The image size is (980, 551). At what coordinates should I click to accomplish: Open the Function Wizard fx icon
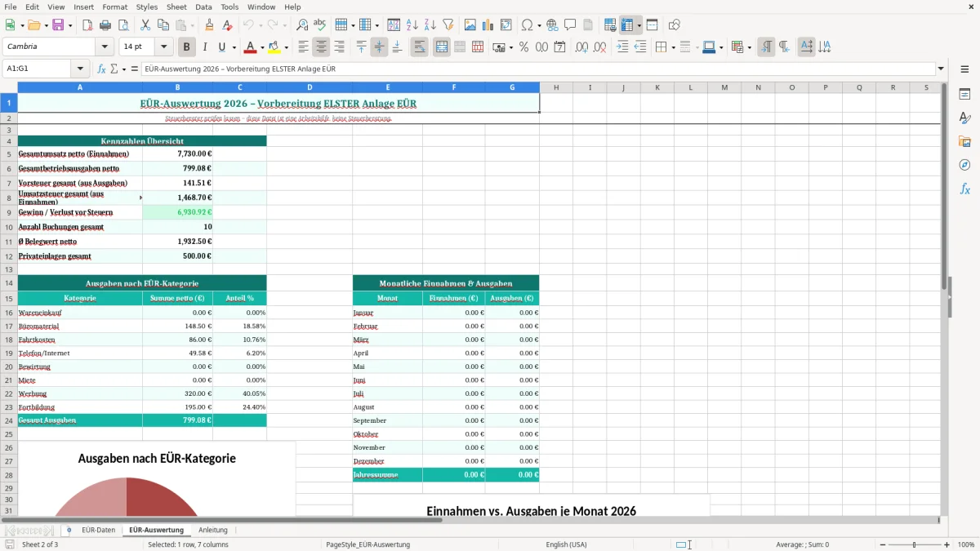102,69
